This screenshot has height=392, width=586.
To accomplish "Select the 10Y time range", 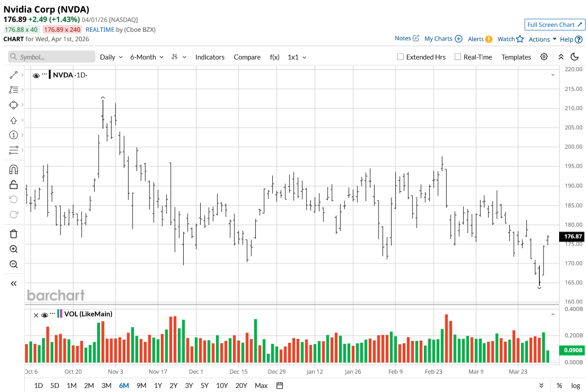I will pos(222,385).
